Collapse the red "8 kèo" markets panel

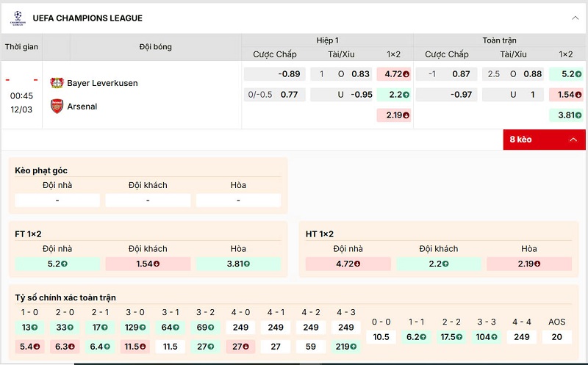pyautogui.click(x=573, y=140)
